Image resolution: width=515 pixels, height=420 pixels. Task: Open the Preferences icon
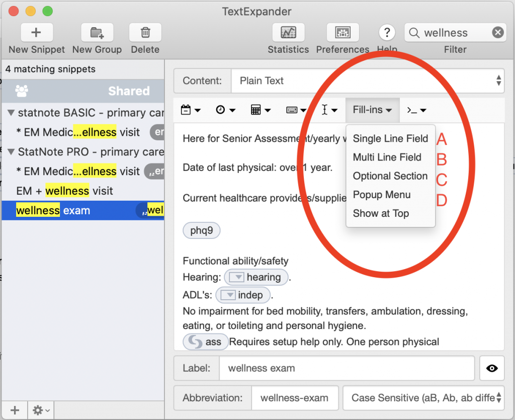(342, 33)
